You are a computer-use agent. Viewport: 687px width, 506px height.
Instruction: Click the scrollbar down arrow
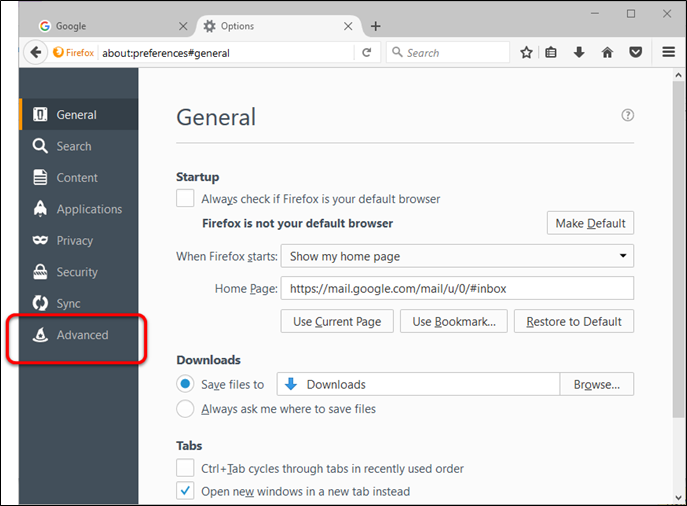click(x=678, y=498)
